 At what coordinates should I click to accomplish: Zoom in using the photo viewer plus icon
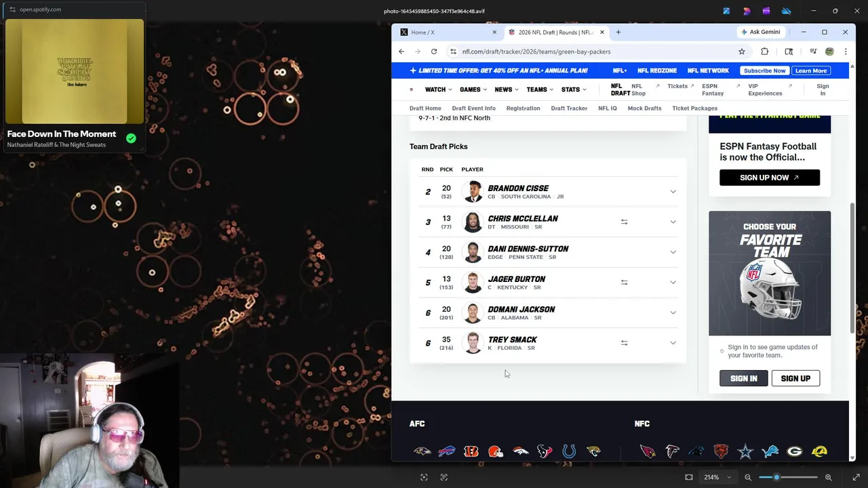(x=828, y=477)
